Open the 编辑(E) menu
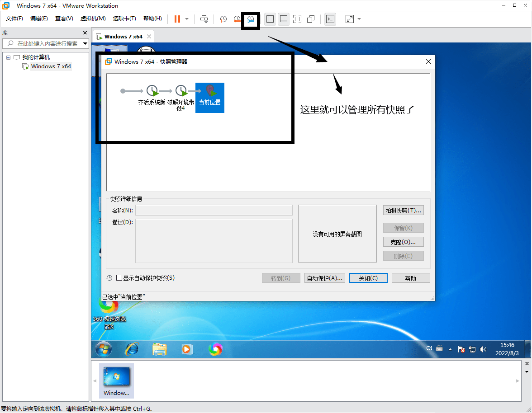Screen dimensions: 532x413 pos(39,19)
